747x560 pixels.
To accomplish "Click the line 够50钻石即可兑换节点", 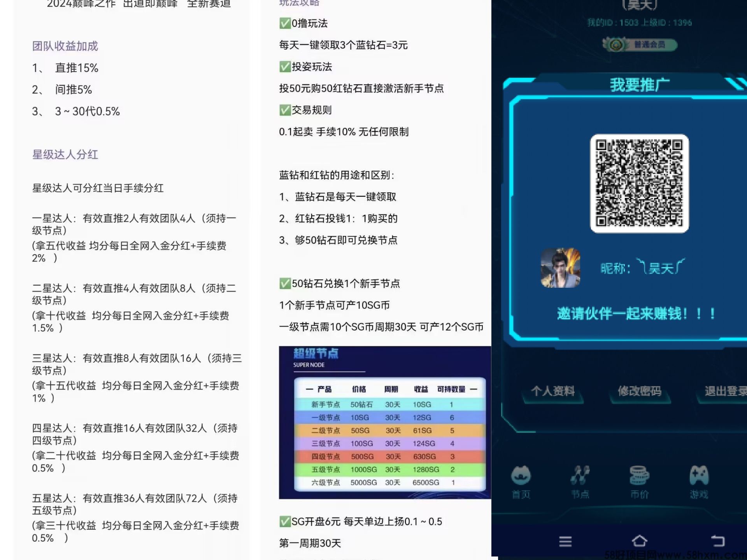I will pos(338,240).
